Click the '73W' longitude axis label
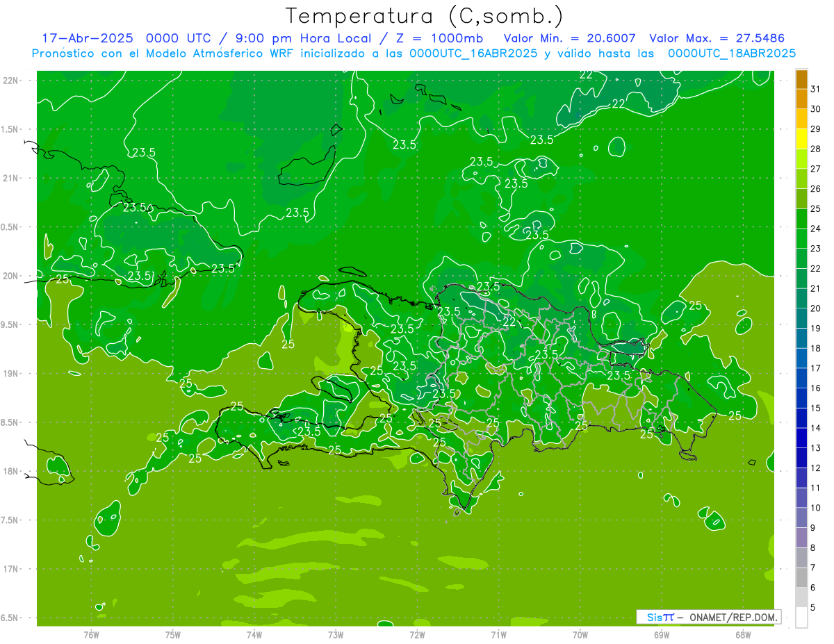This screenshot has height=644, width=834. [336, 635]
